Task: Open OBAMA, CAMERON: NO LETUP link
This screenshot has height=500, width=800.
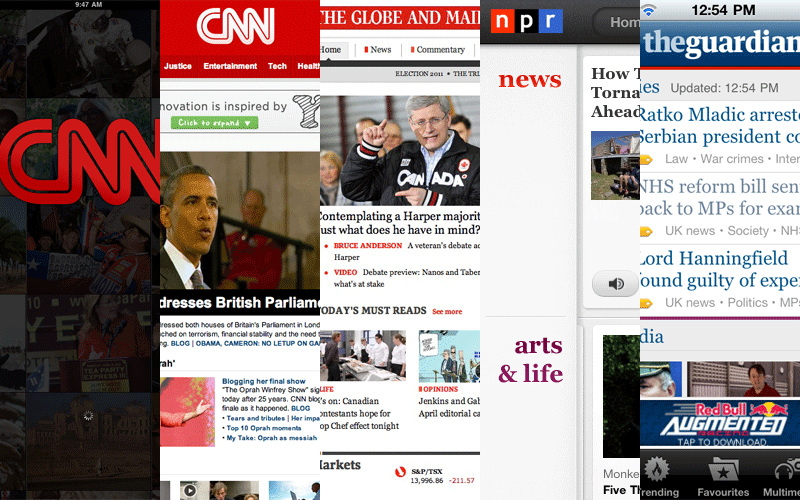Action: click(258, 343)
